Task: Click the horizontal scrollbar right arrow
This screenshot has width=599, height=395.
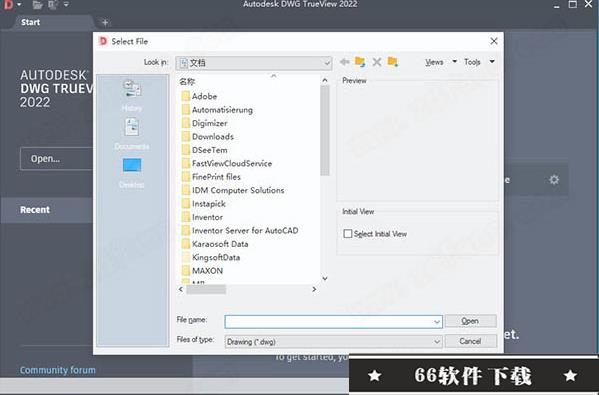Action: pyautogui.click(x=314, y=290)
